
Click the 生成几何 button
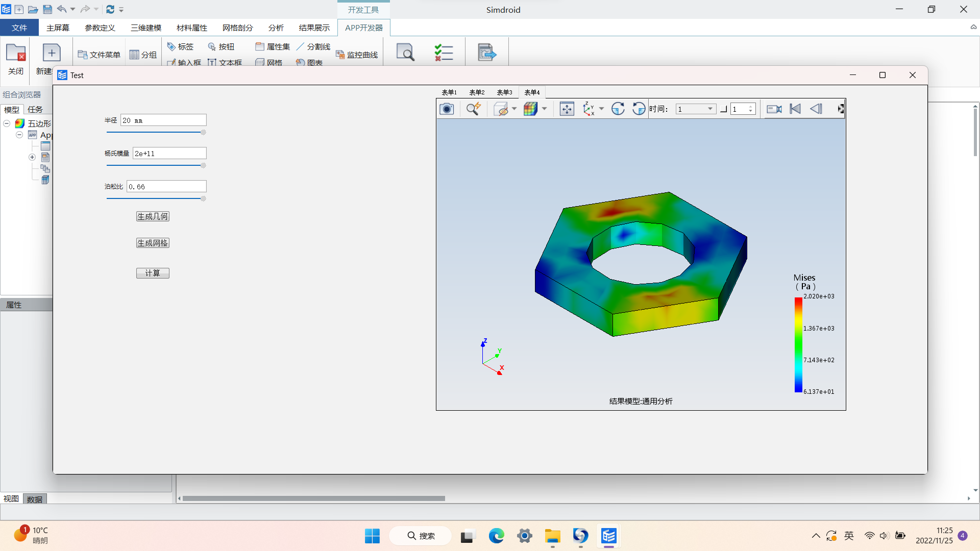153,216
